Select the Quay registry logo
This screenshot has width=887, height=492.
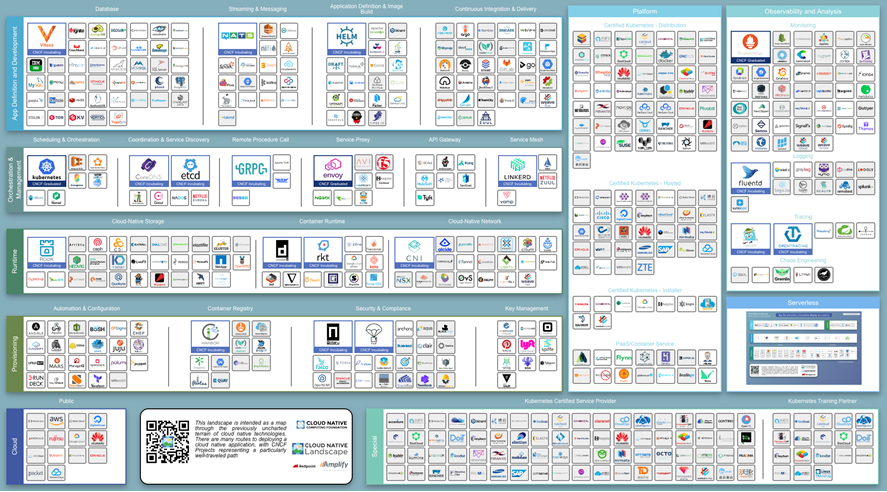click(221, 380)
